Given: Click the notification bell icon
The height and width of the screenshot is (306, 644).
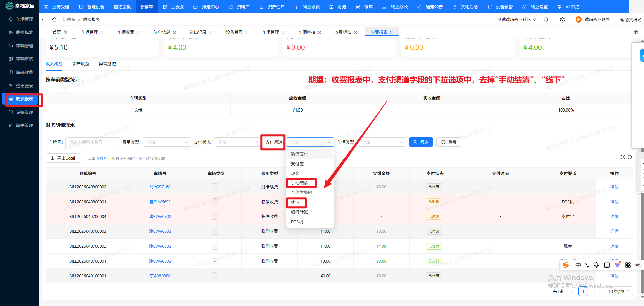Looking at the screenshot, I should point(546,20).
